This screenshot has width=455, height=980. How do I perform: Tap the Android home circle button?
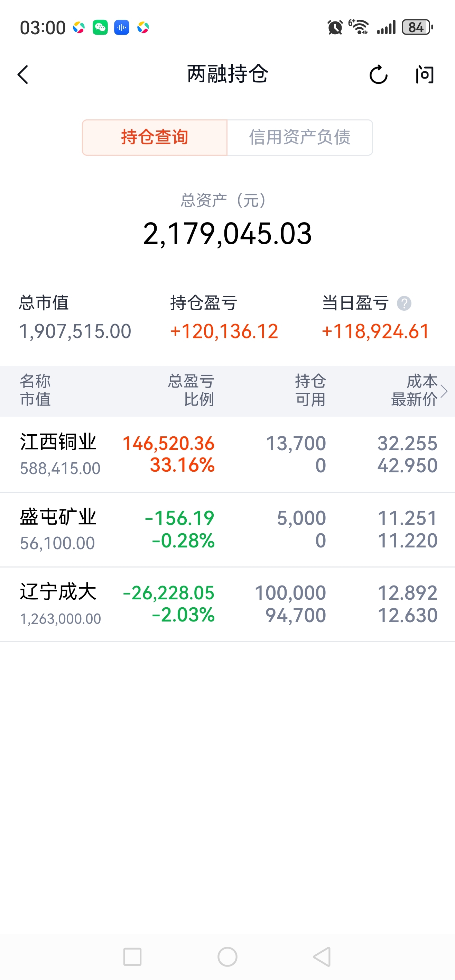(x=227, y=956)
